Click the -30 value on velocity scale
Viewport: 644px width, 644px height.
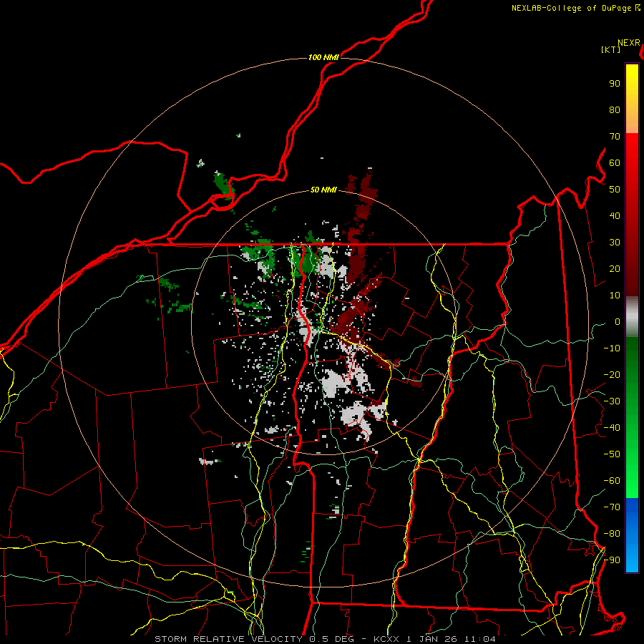coord(612,401)
